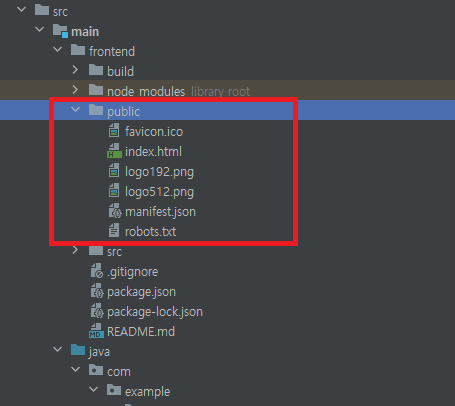Click the com package icon
Image resolution: width=455 pixels, height=406 pixels.
(x=96, y=370)
